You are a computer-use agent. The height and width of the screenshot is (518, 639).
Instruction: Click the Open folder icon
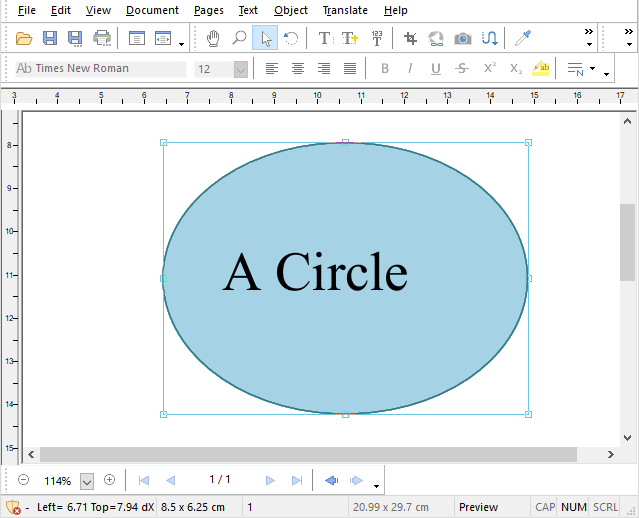24,39
